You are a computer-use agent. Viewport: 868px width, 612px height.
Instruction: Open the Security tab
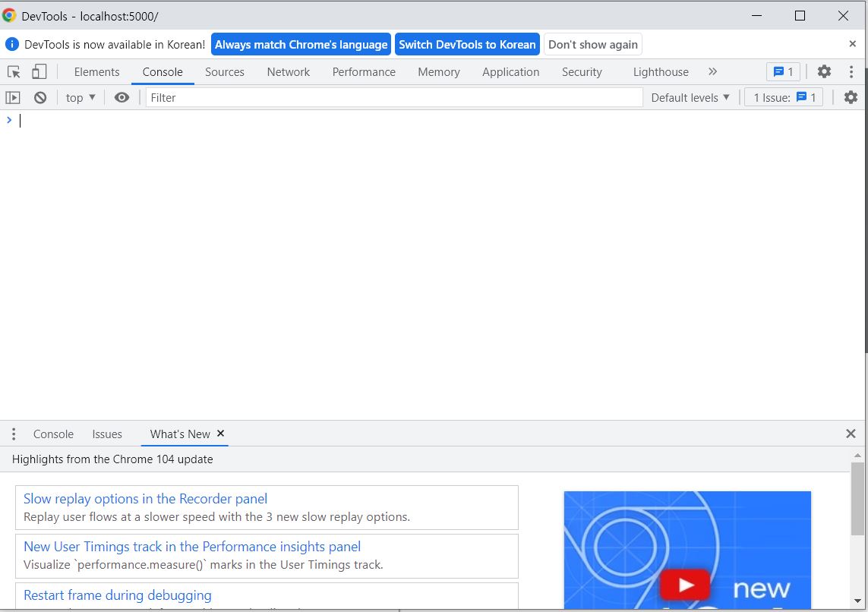click(582, 72)
